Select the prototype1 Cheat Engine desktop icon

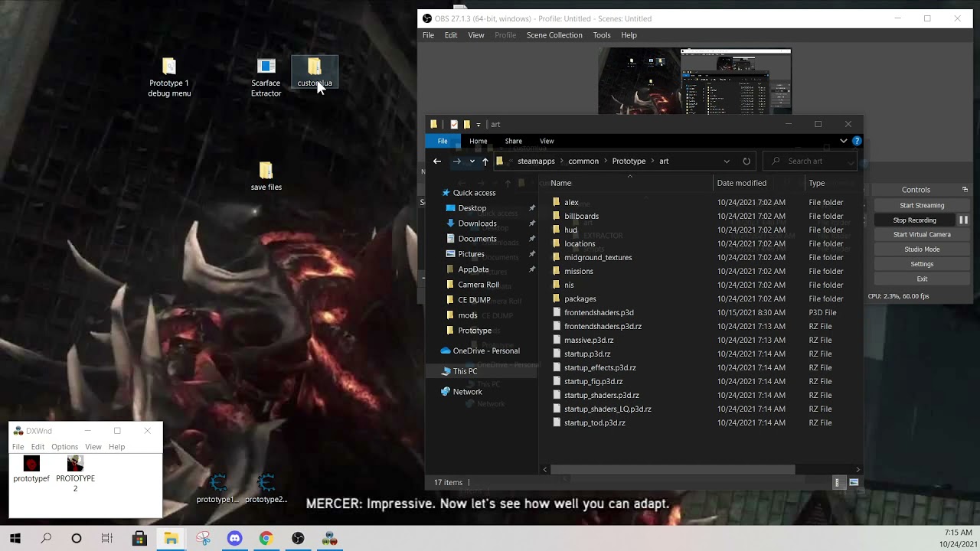(x=218, y=488)
